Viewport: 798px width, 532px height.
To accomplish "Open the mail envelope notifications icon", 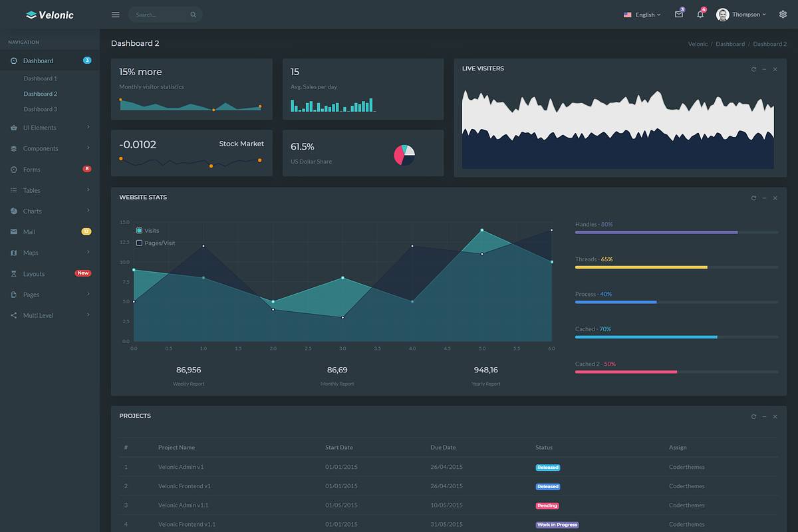I will 679,14.
